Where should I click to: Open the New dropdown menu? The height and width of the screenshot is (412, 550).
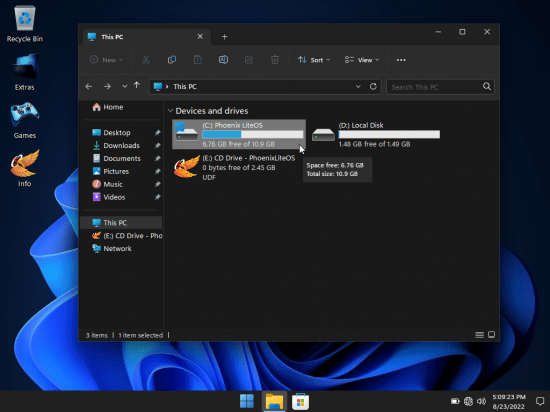[x=106, y=60]
